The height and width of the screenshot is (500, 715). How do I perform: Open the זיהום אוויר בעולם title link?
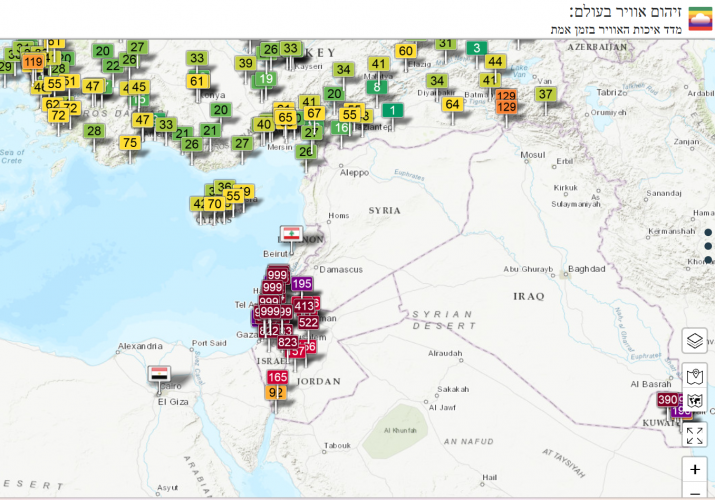[x=626, y=11]
